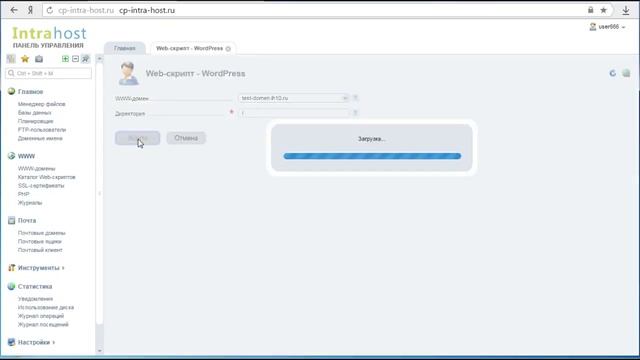The image size is (640, 360).
Task: Open Журналы under WWW
Action: [30, 203]
